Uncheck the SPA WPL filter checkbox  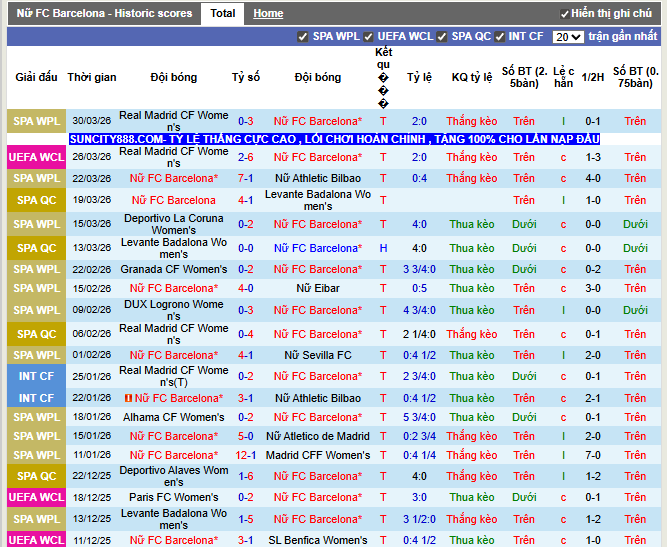click(303, 37)
